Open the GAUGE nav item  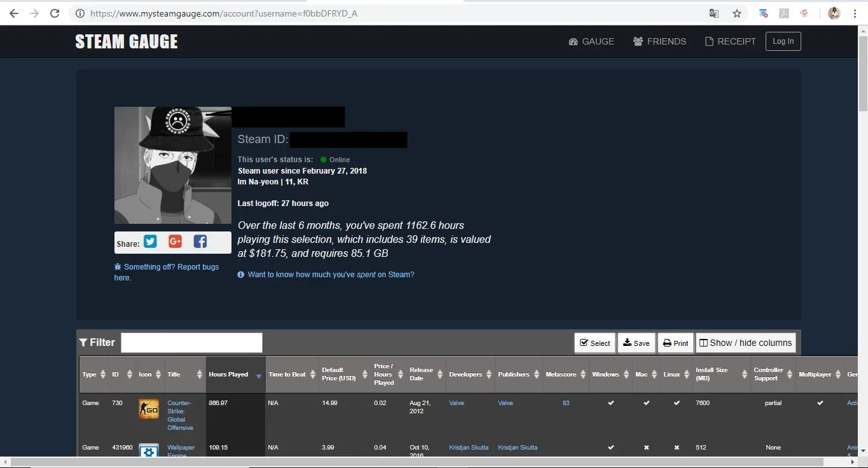pos(591,41)
